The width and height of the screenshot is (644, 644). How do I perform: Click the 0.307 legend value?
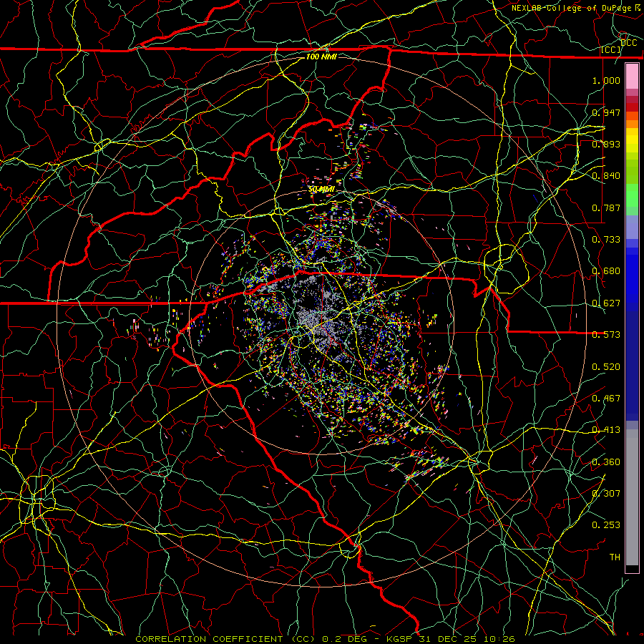[x=606, y=493]
